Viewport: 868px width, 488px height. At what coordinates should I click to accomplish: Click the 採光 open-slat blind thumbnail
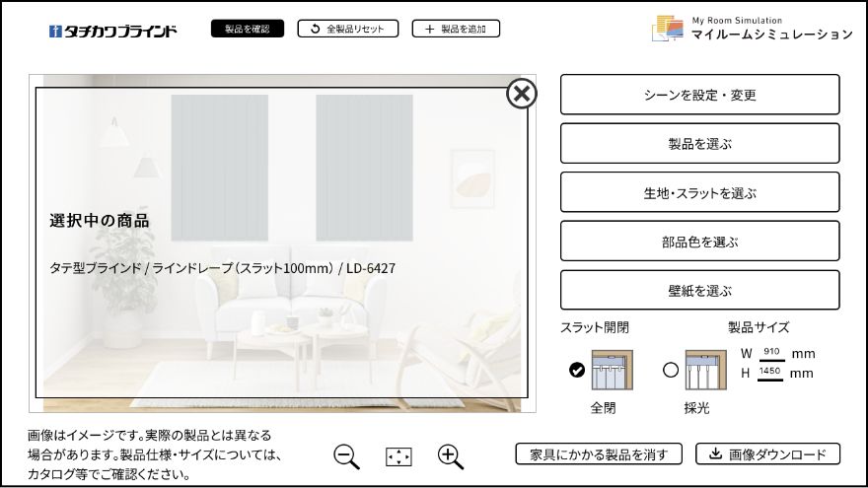pos(706,370)
